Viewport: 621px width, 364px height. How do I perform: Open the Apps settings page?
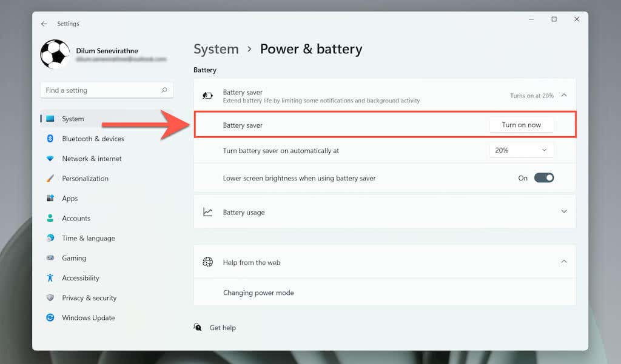pos(70,198)
